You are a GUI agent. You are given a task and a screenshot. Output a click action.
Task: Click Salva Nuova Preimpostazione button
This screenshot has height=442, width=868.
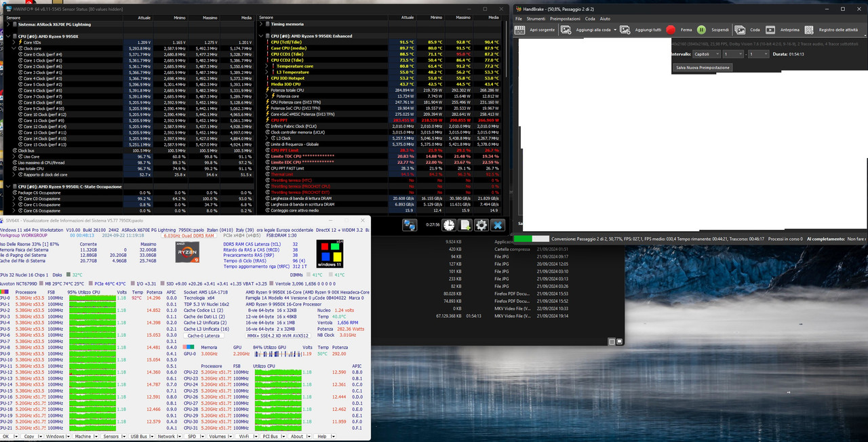tap(703, 68)
